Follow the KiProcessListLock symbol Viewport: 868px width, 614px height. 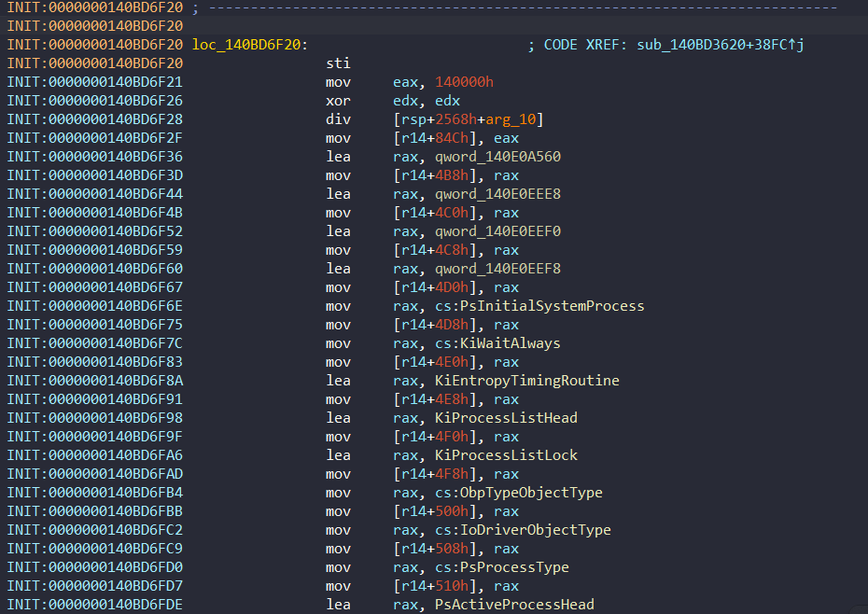click(506, 455)
